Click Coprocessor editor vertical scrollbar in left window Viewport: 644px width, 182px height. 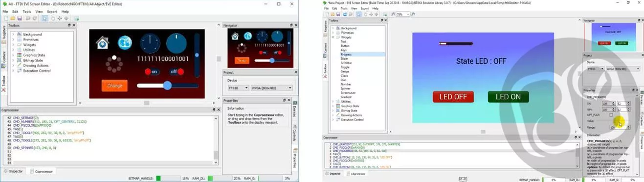pos(216,140)
